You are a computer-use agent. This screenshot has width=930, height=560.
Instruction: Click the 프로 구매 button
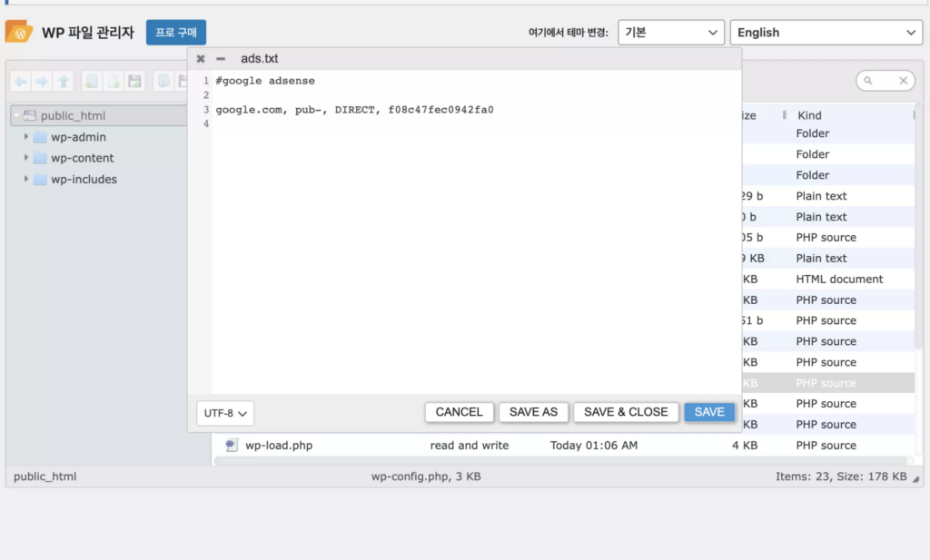point(176,33)
